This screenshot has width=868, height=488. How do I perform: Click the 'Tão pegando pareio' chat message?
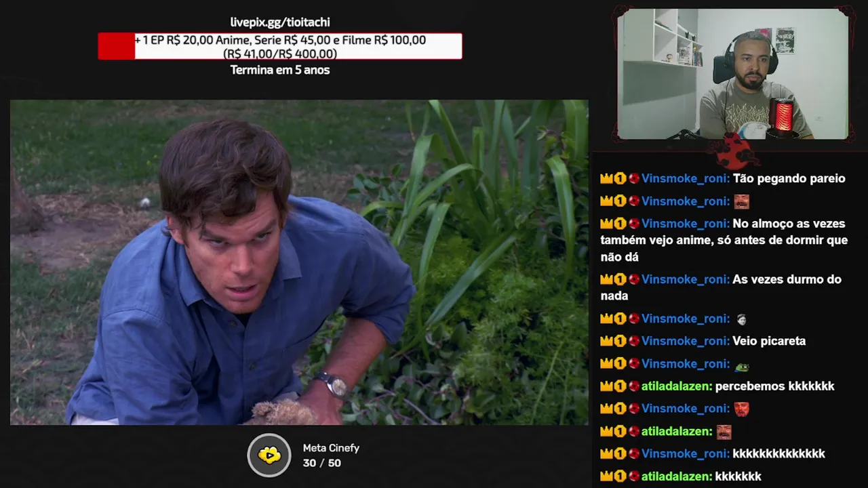pos(789,179)
